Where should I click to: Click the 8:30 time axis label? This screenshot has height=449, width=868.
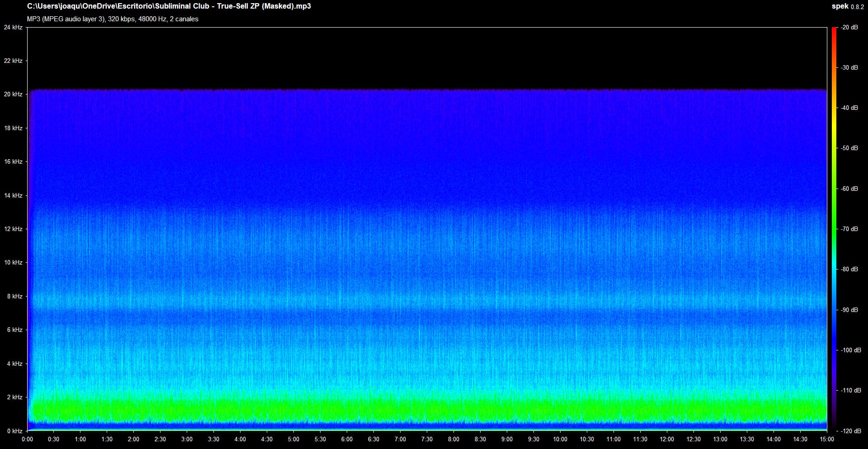(x=481, y=439)
